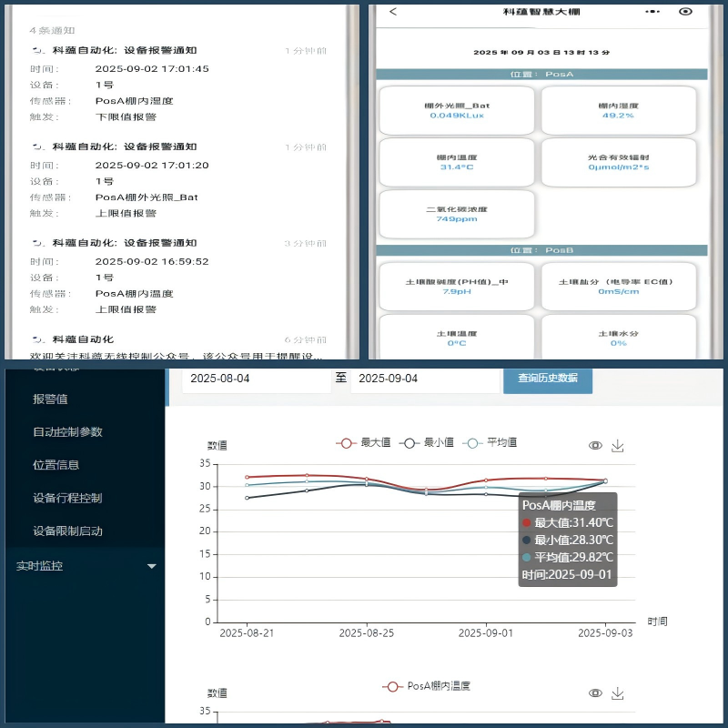This screenshot has width=728, height=728.
Task: Open the three-dots more menu
Action: pos(652,12)
